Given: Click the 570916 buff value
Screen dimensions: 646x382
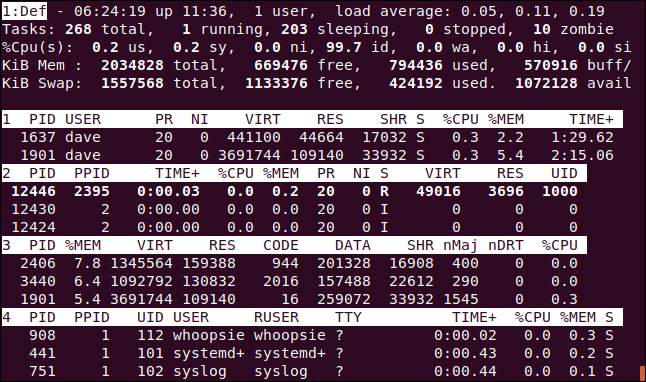Looking at the screenshot, I should click(551, 65).
